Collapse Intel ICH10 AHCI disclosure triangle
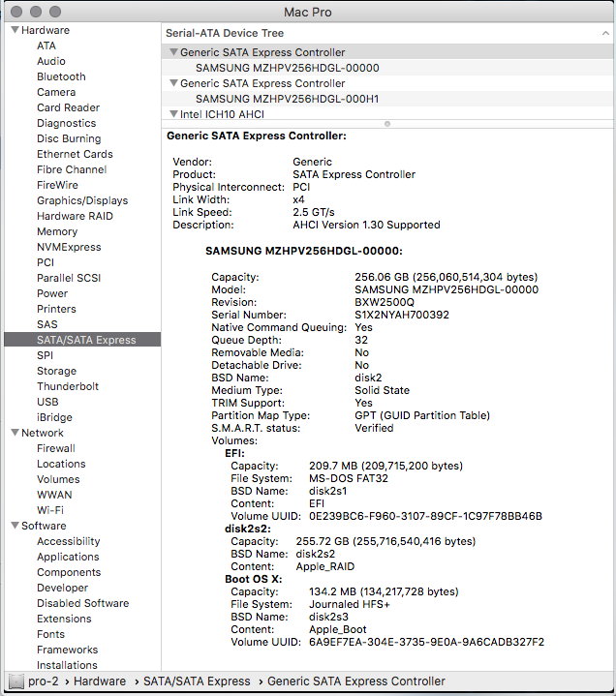 click(173, 114)
